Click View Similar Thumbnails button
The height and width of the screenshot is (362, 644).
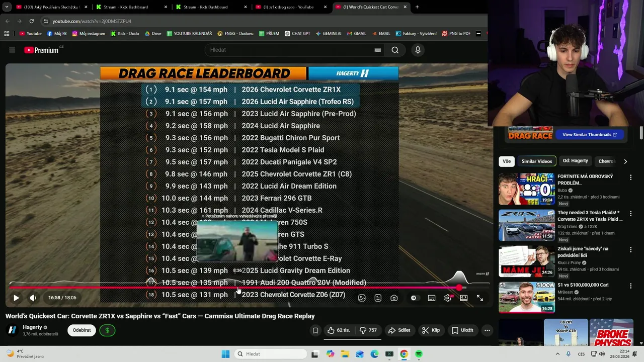[590, 135]
